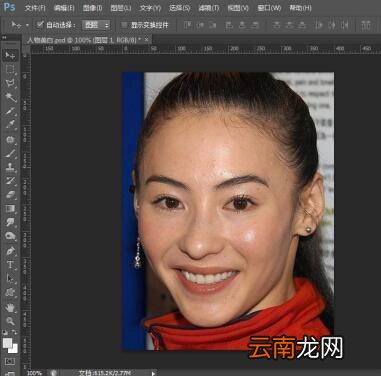The width and height of the screenshot is (381, 376).
Task: Select the Crop tool
Action: pos(10,111)
